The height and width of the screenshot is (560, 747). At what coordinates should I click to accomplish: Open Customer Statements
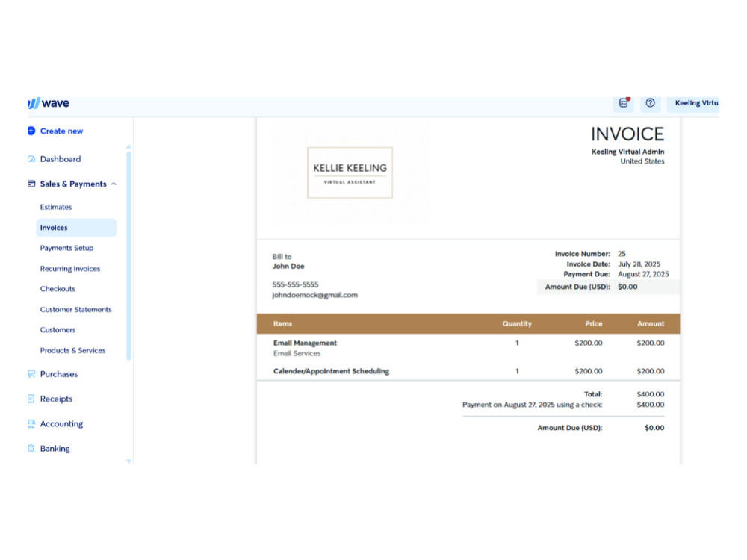tap(75, 310)
